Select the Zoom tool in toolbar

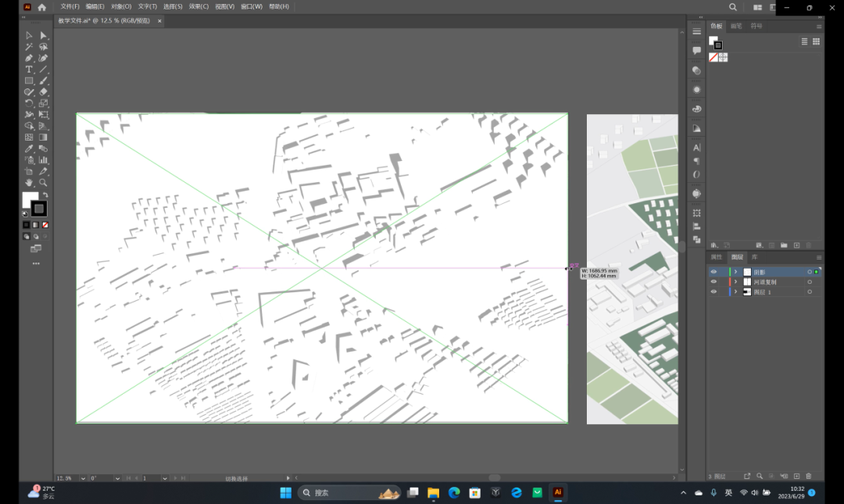[x=44, y=183]
